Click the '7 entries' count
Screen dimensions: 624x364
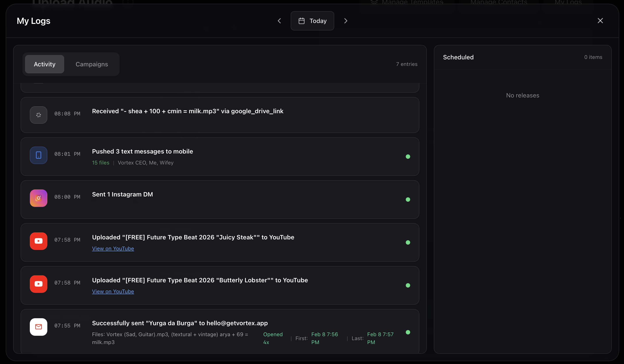(x=407, y=64)
